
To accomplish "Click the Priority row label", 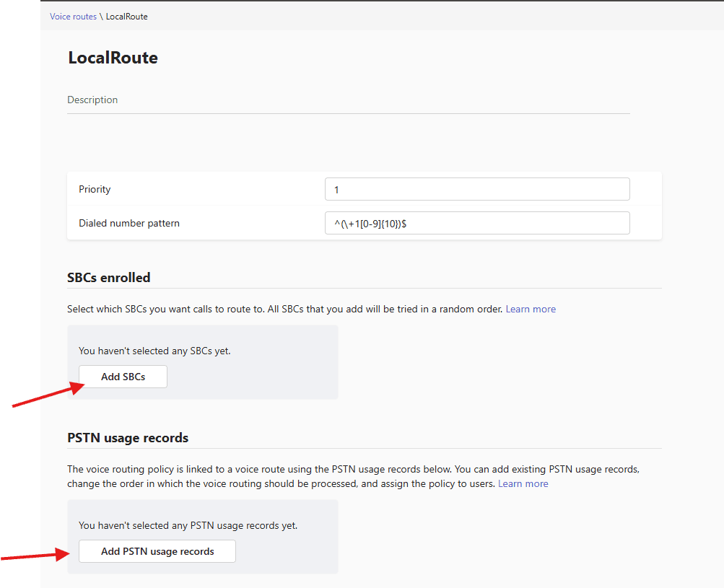I will click(95, 189).
